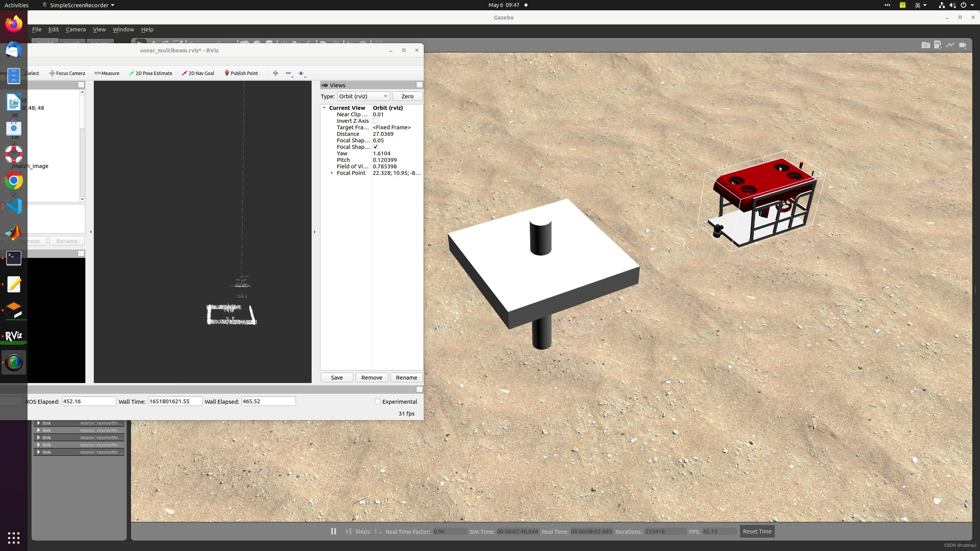Open the Window menu in Gazebo

pyautogui.click(x=123, y=29)
